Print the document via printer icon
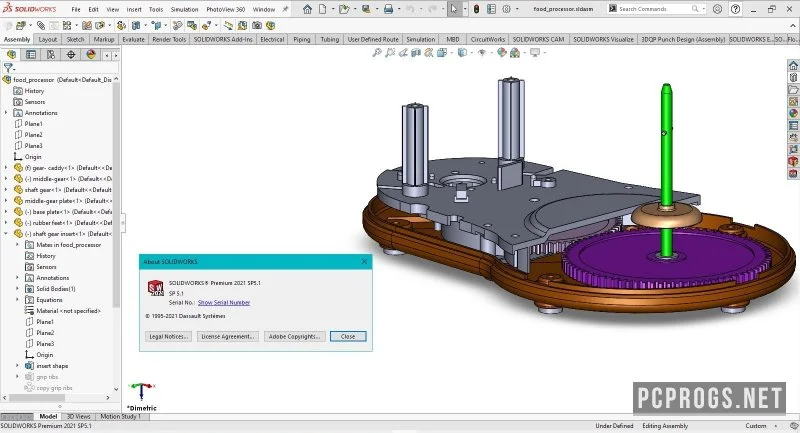Screen dimensions: 800x433 coord(388,9)
